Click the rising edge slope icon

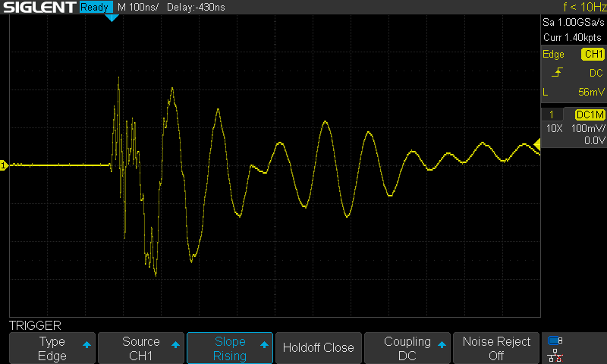tap(557, 72)
